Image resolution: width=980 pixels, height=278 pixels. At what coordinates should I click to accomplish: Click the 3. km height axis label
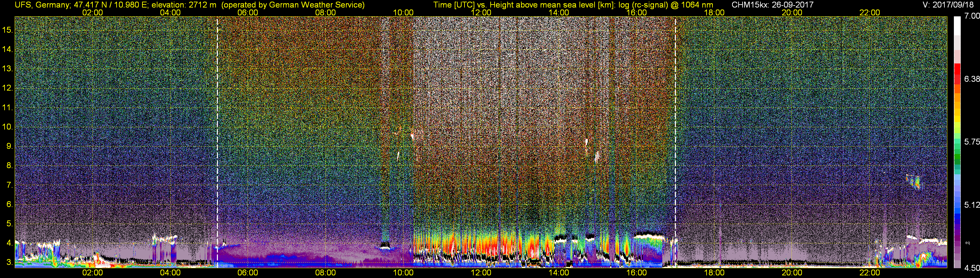tap(9, 262)
